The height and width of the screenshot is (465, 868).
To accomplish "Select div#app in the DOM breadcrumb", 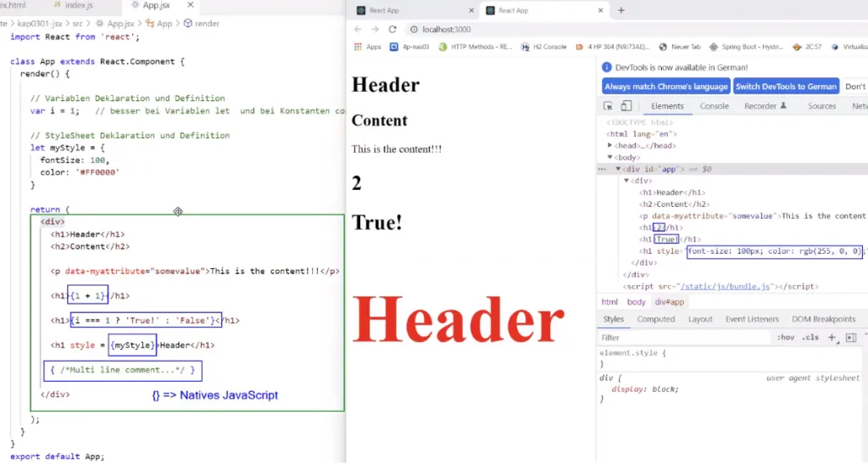I will pos(670,302).
